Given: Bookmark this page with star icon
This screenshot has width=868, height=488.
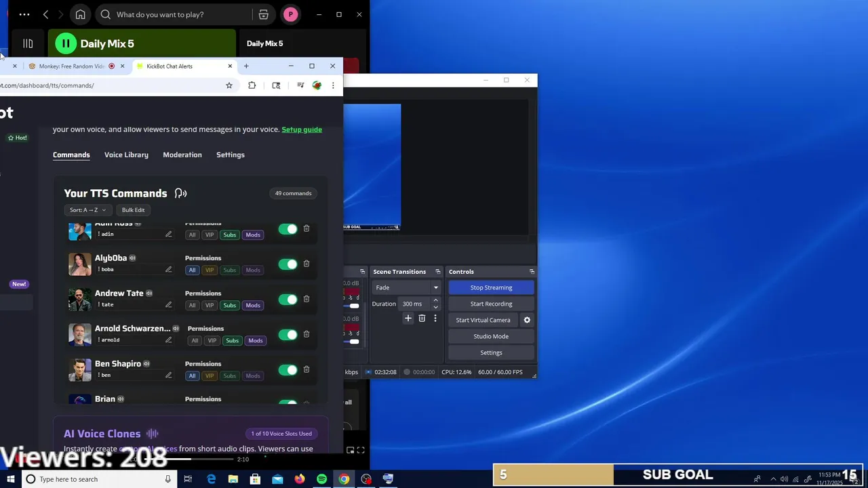Looking at the screenshot, I should [x=229, y=85].
